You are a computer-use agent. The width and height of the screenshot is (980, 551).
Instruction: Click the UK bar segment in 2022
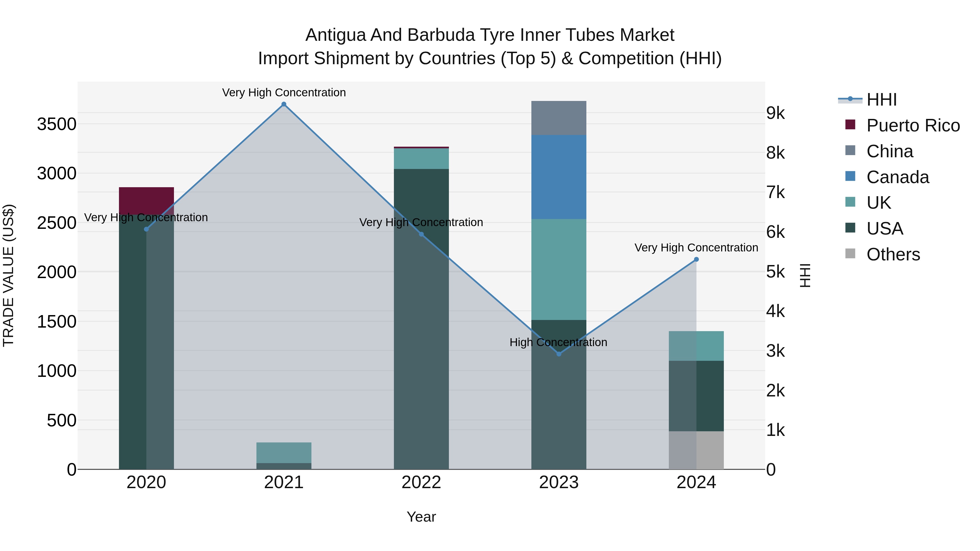point(421,159)
